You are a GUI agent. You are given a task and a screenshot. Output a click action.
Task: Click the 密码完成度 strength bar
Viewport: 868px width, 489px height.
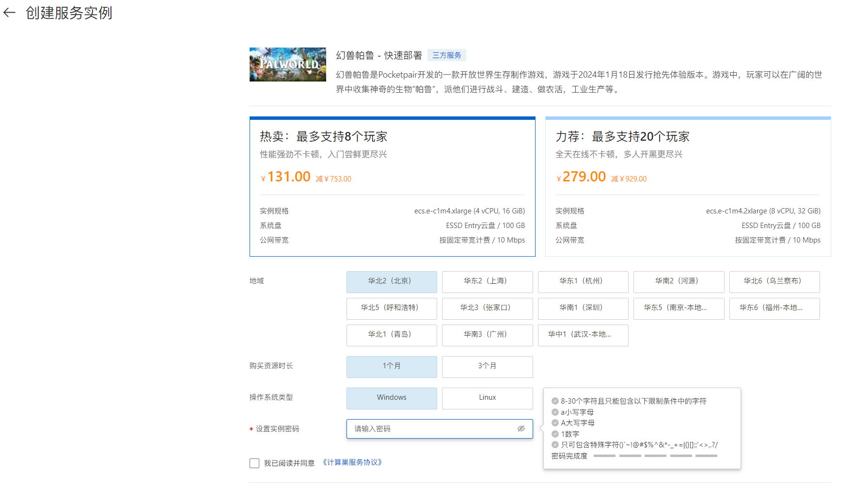(655, 456)
